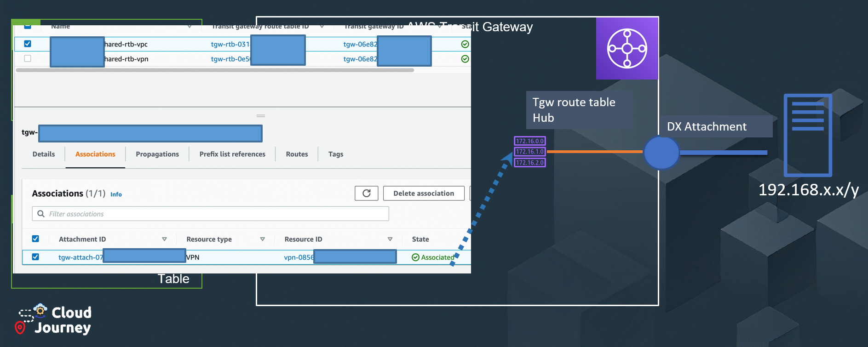Click the DX Attachment server icon

pos(808,135)
